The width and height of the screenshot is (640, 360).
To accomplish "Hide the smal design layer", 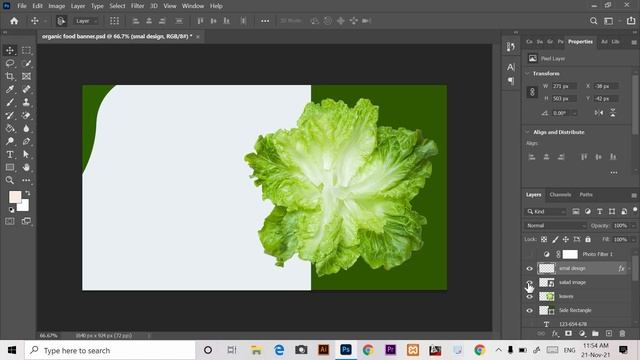I will point(529,269).
